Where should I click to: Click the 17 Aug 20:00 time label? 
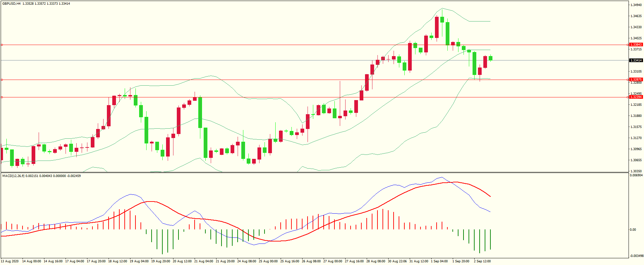(x=96, y=261)
